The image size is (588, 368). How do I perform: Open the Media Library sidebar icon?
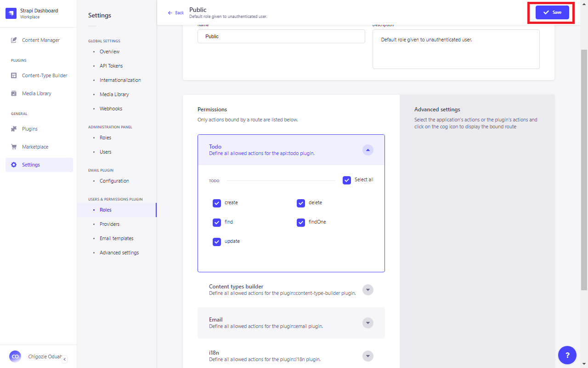point(14,93)
